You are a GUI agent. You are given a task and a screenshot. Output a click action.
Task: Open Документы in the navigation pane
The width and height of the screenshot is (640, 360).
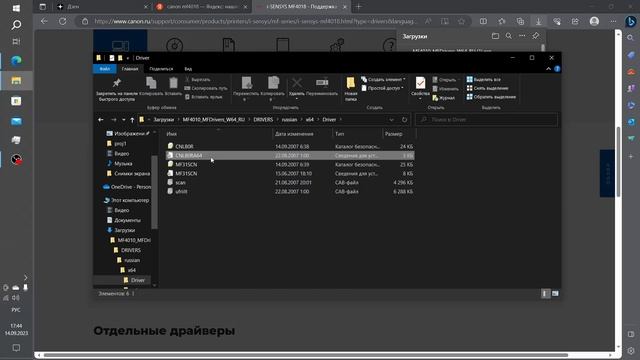[123, 220]
